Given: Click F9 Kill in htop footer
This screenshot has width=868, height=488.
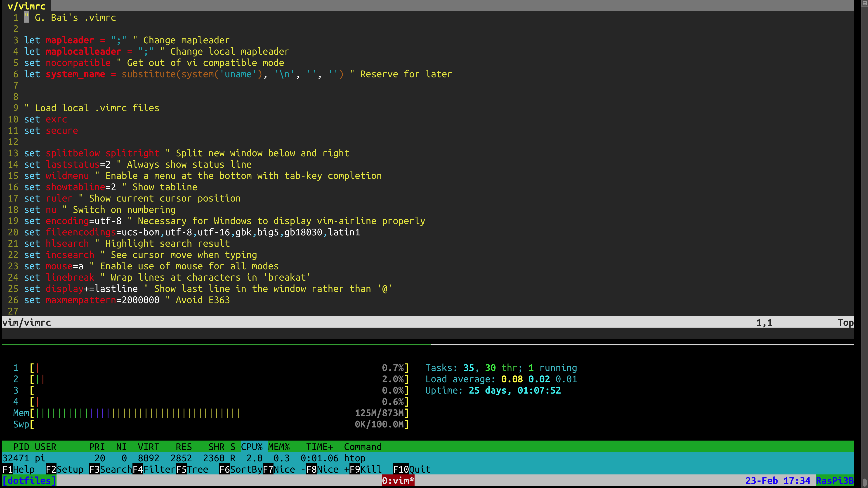Looking at the screenshot, I should 366,469.
